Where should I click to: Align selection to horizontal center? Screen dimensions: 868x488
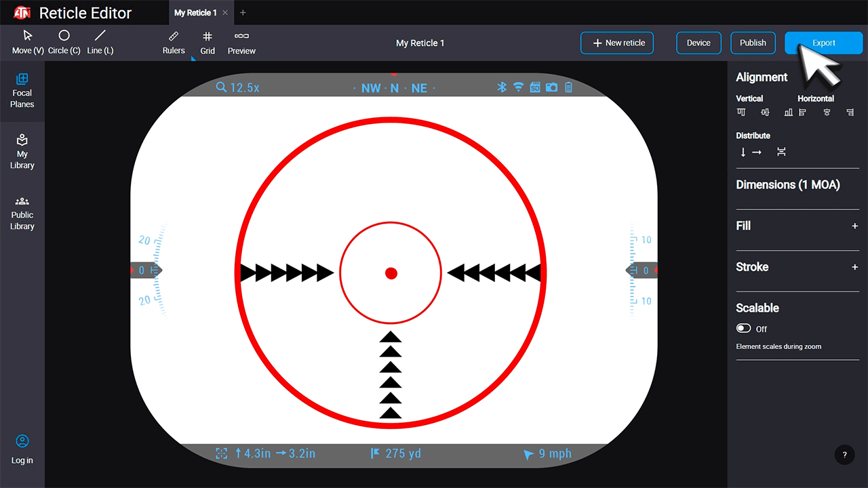(x=827, y=113)
